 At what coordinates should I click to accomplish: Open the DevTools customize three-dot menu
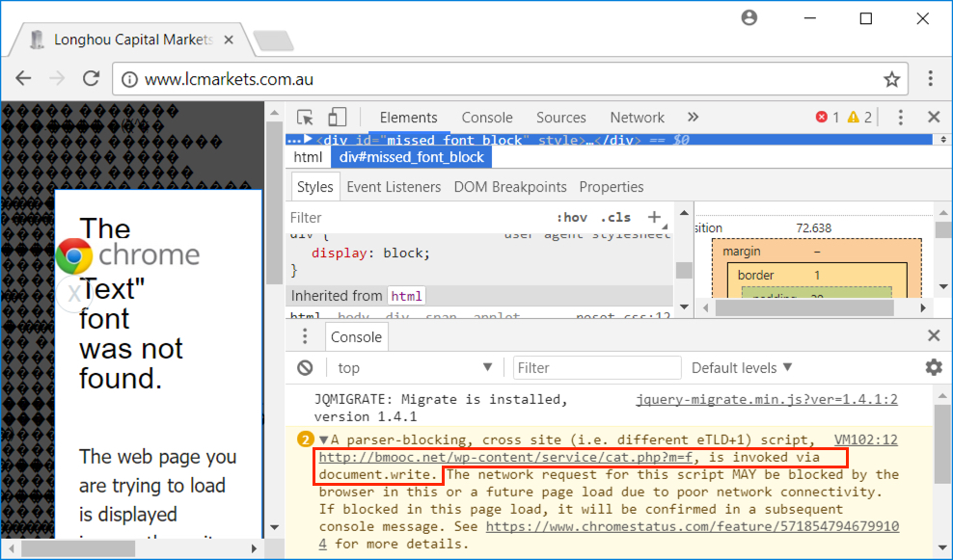pos(901,118)
